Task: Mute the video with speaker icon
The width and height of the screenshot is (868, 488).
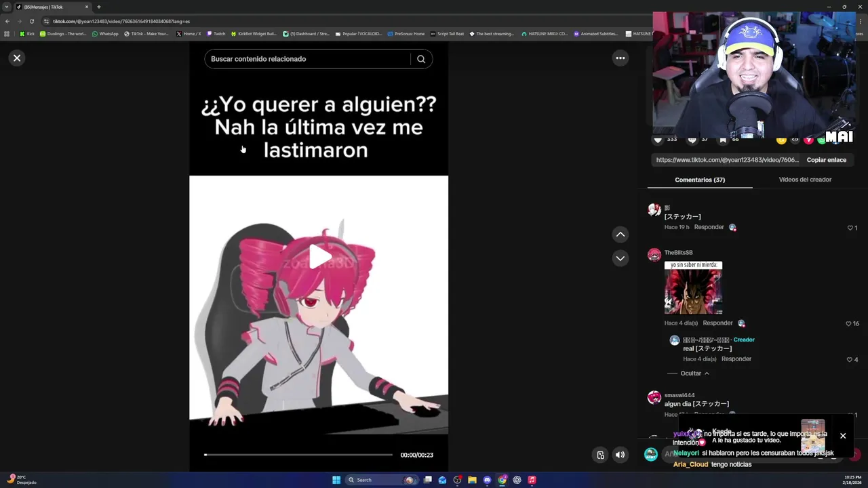Action: pos(620,455)
